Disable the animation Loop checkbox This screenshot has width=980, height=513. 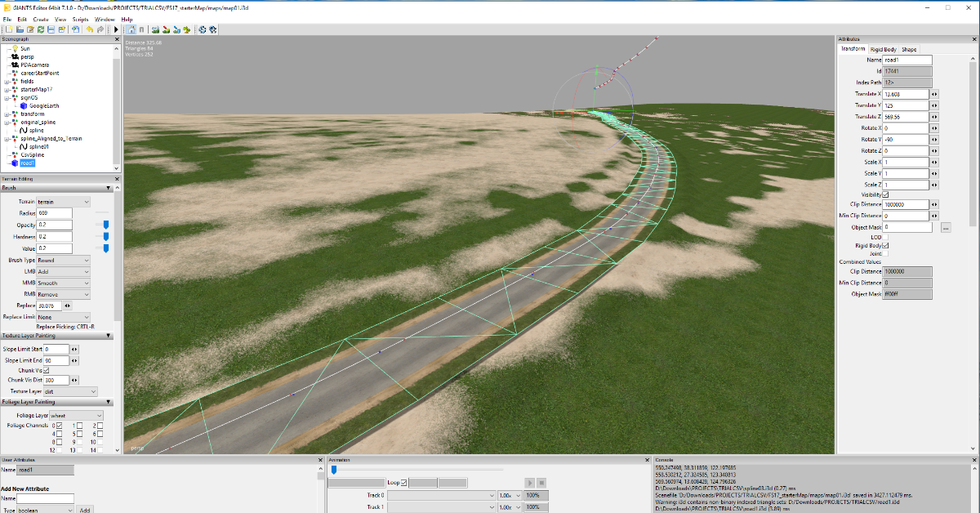[x=403, y=483]
